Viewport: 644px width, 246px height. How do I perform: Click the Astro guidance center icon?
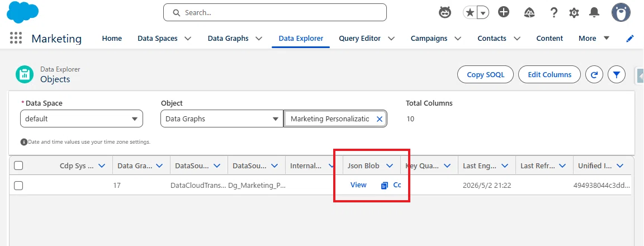click(444, 13)
